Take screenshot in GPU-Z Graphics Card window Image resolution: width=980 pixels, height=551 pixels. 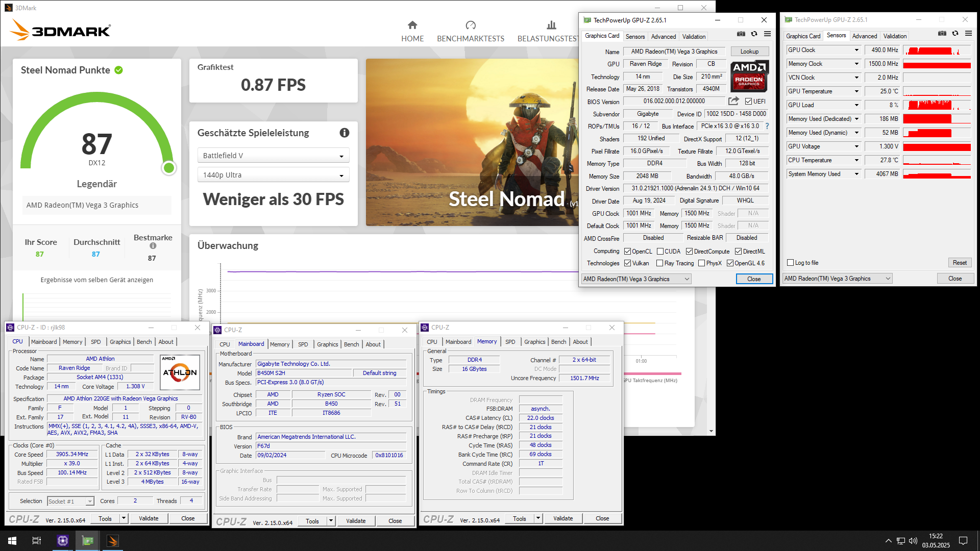pyautogui.click(x=741, y=34)
